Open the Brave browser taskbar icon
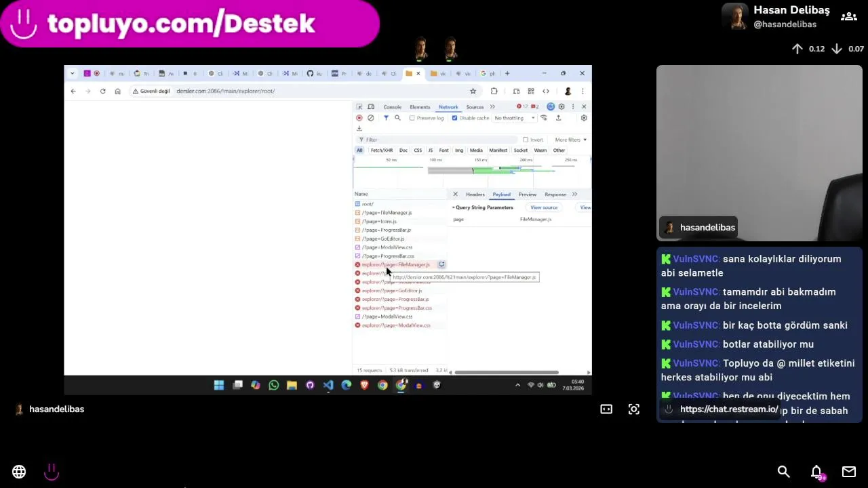 click(365, 385)
